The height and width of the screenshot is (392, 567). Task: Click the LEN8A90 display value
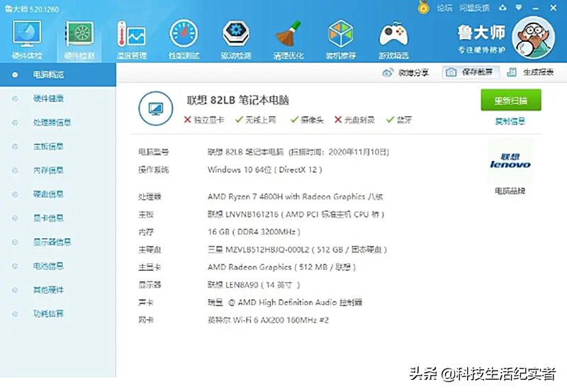(254, 285)
